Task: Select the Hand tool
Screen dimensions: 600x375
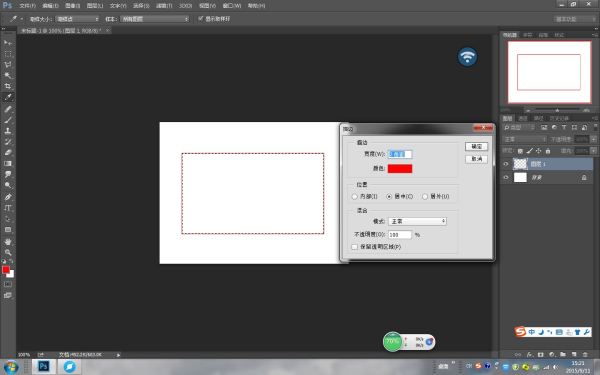Action: pos(8,241)
